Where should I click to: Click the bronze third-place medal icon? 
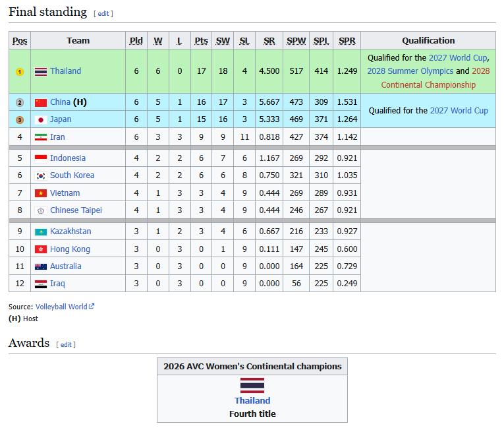[x=20, y=120]
